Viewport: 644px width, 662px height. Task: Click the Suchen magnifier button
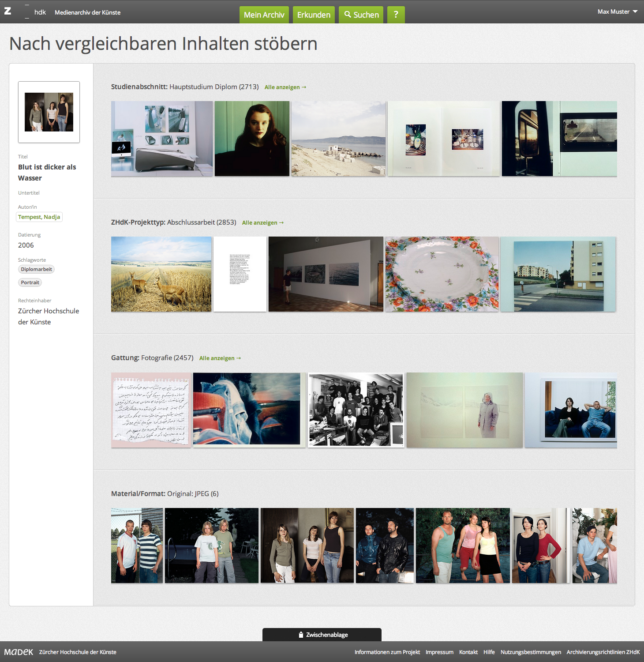coord(361,15)
